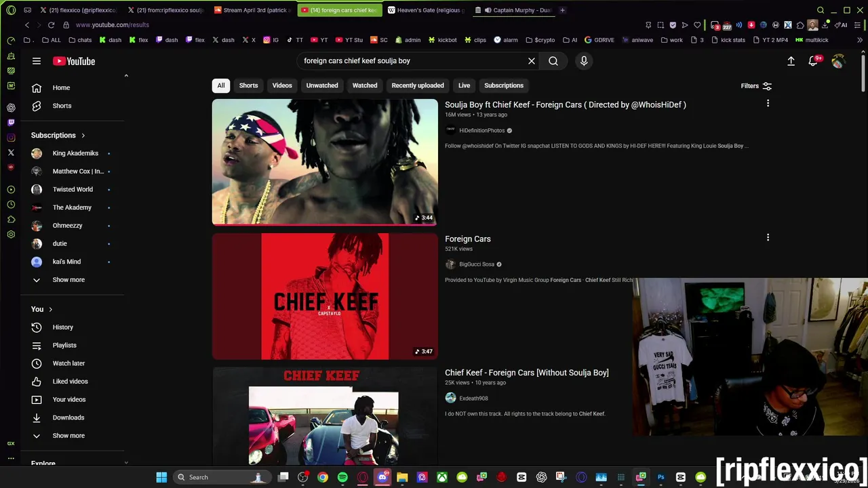Clear the search box with the X
Screen dimensions: 868x488
532,61
